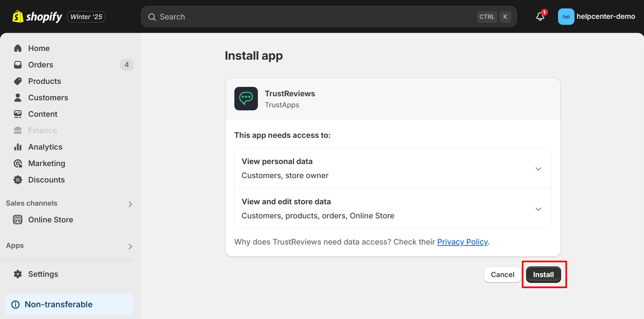Screen dimensions: 644x319
Task: Expand the Sales channels section
Action: (x=130, y=204)
